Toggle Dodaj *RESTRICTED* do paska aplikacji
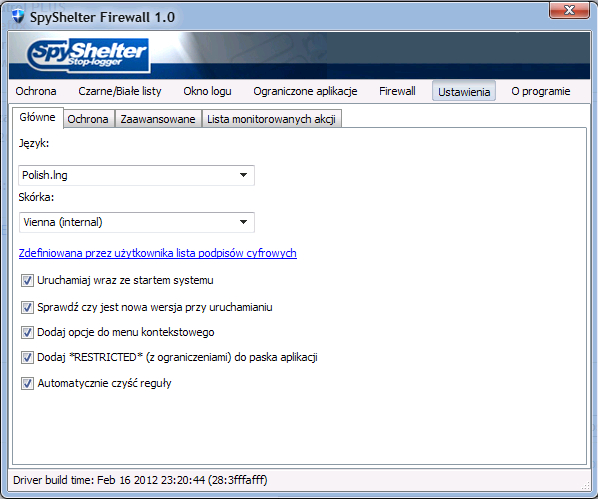This screenshot has height=499, width=598. pyautogui.click(x=27, y=357)
